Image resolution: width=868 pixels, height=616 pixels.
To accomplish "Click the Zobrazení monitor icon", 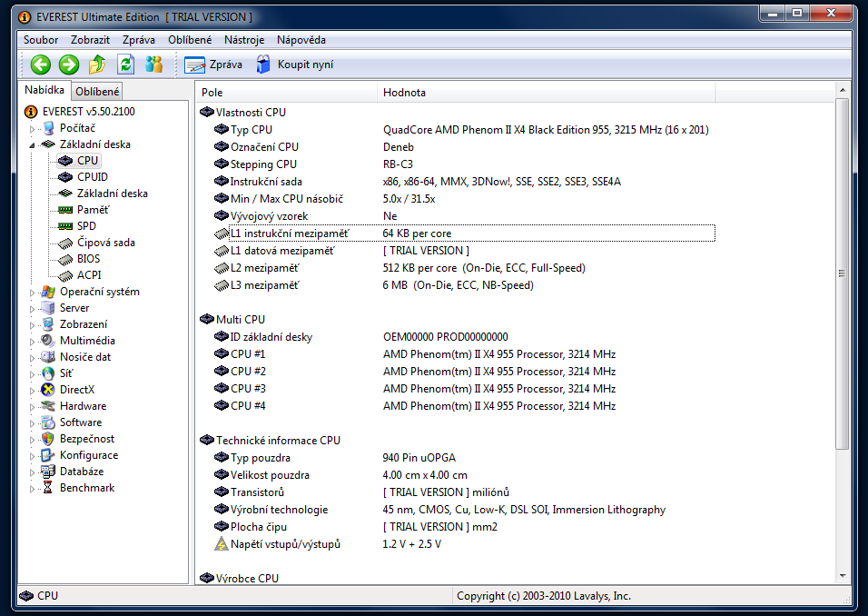I will pos(49,324).
